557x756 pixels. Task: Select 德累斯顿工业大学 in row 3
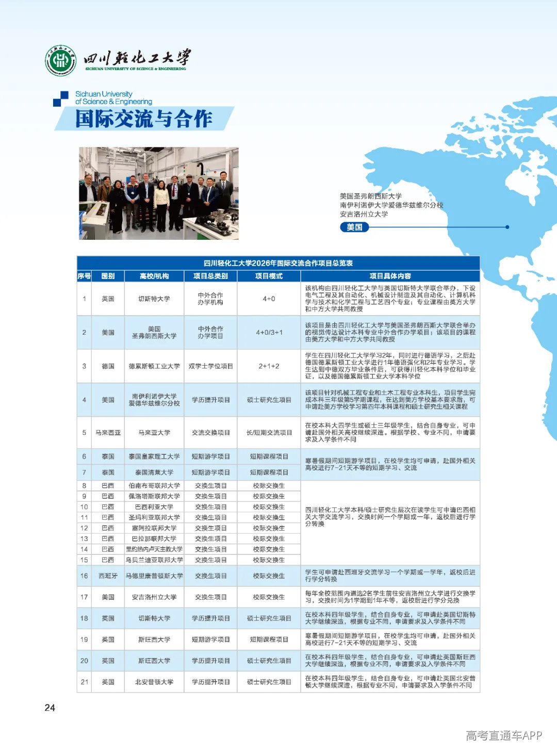point(154,366)
